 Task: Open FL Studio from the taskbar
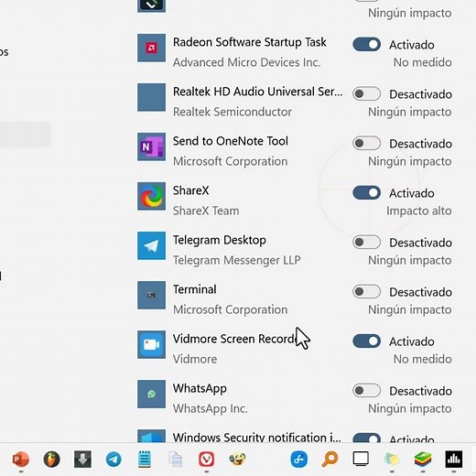point(51,460)
